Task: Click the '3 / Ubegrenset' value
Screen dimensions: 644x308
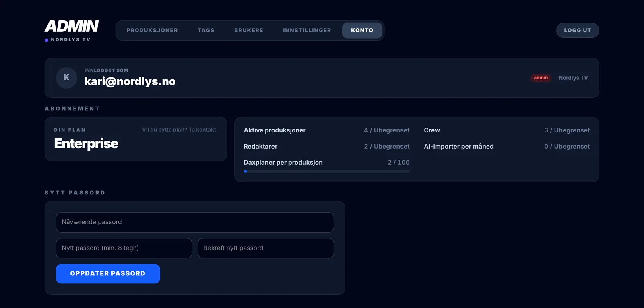Action: click(x=567, y=130)
